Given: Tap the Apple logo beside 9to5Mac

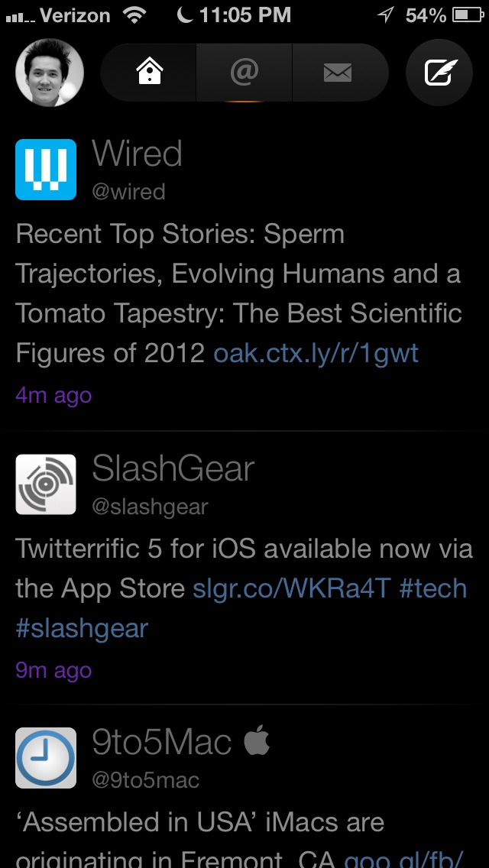Looking at the screenshot, I should [x=257, y=741].
